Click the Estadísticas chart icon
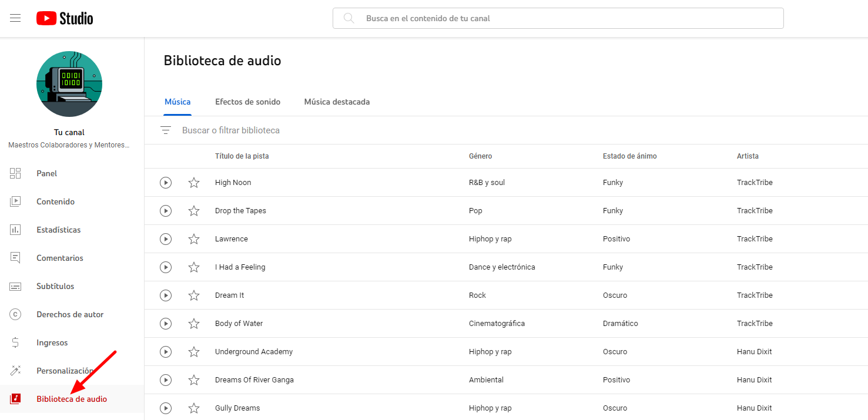 tap(15, 230)
